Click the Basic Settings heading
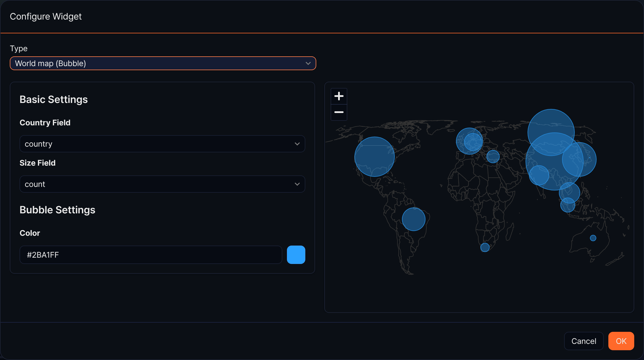The image size is (644, 360). (x=53, y=99)
